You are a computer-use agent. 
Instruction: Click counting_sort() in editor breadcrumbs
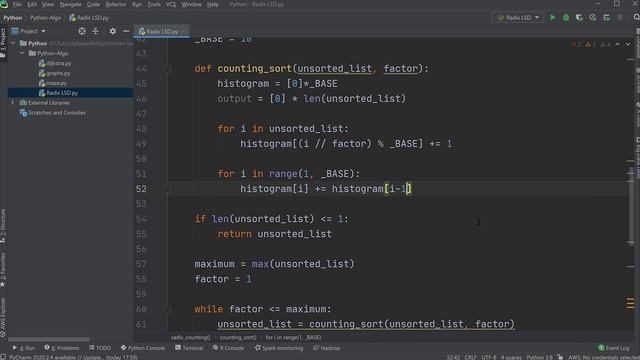(x=238, y=337)
